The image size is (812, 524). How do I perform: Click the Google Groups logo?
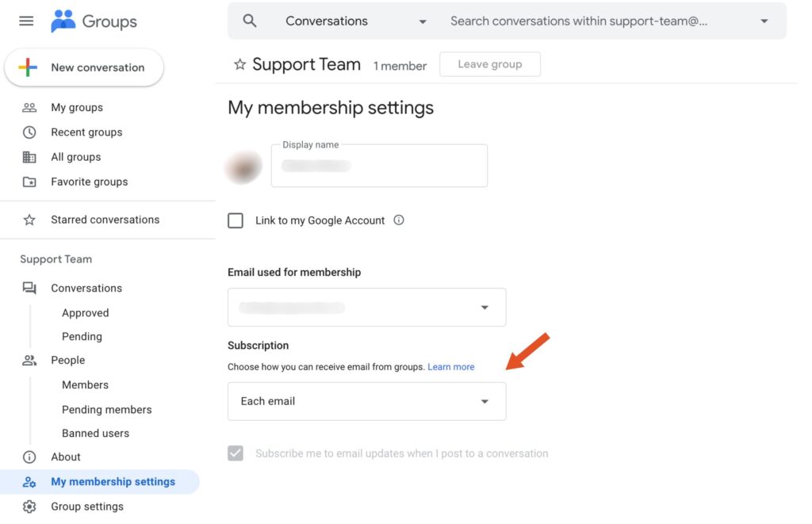point(63,21)
